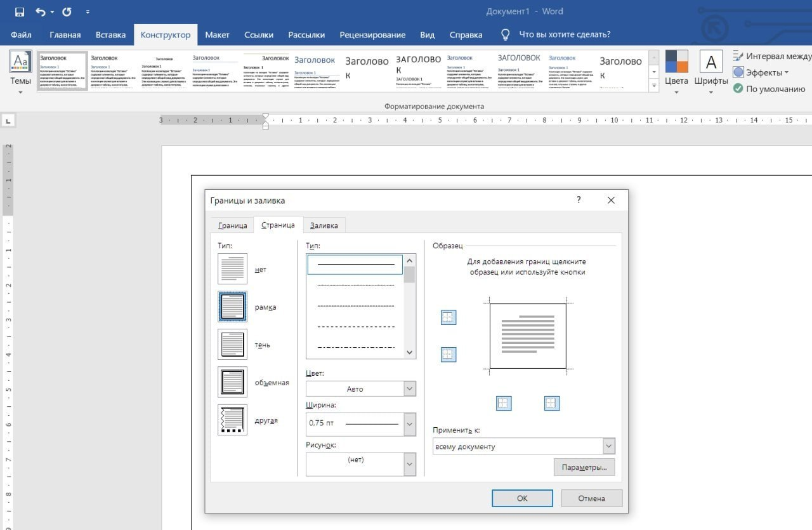
Task: Select the 'нет' border type icon
Action: tap(232, 269)
